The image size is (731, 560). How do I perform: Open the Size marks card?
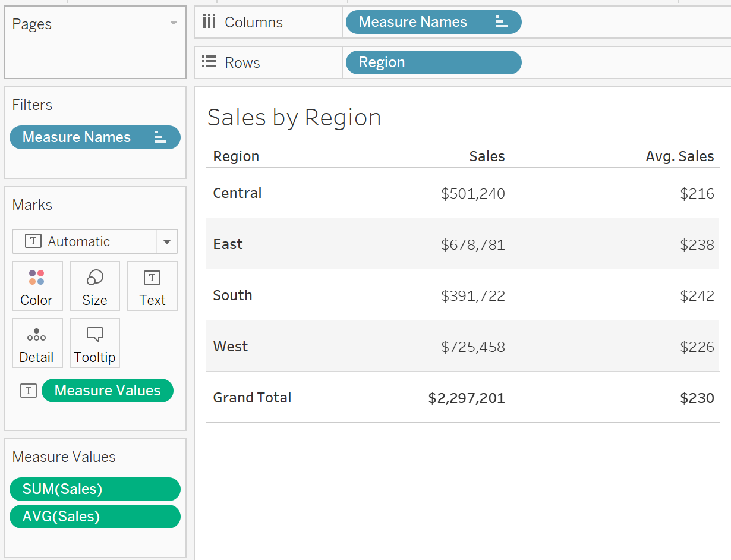pyautogui.click(x=95, y=286)
